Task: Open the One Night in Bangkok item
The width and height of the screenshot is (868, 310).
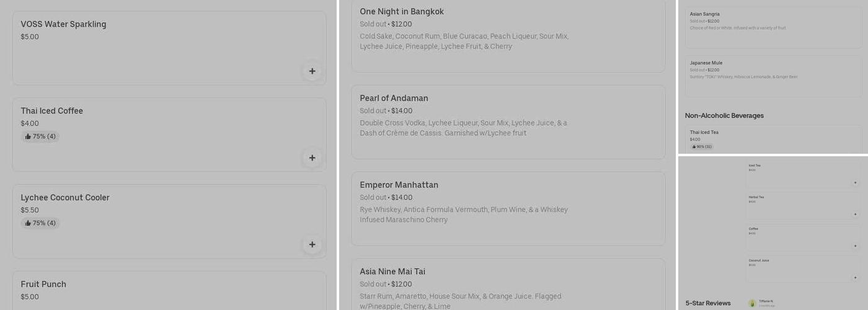Action: point(508,35)
